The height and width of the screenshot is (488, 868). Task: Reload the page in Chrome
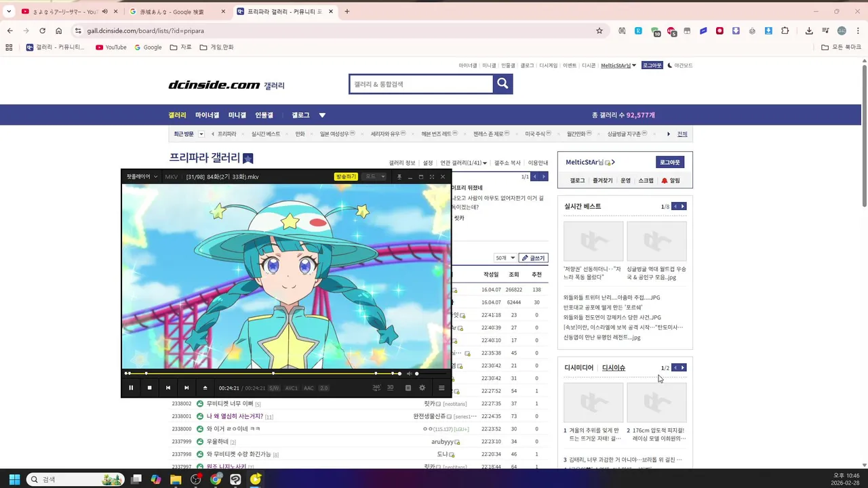(x=42, y=30)
